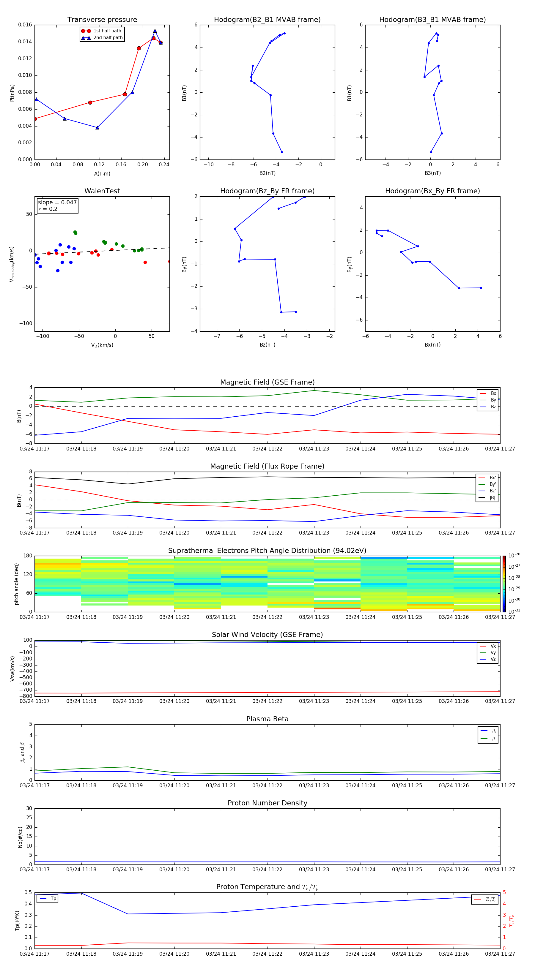
Task: Select 'Vx' in the velocity legend
Action: 488,646
